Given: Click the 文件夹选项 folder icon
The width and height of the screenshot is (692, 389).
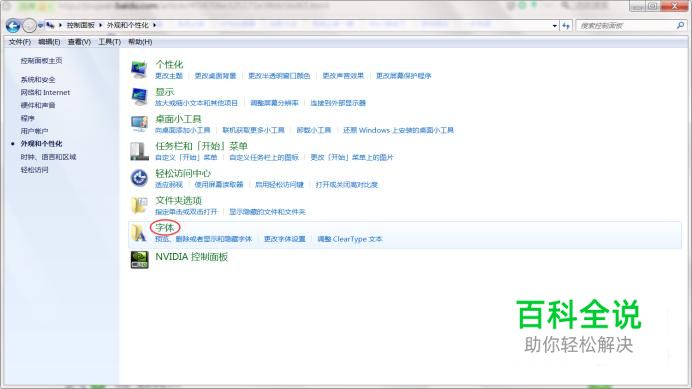Looking at the screenshot, I should tap(139, 205).
